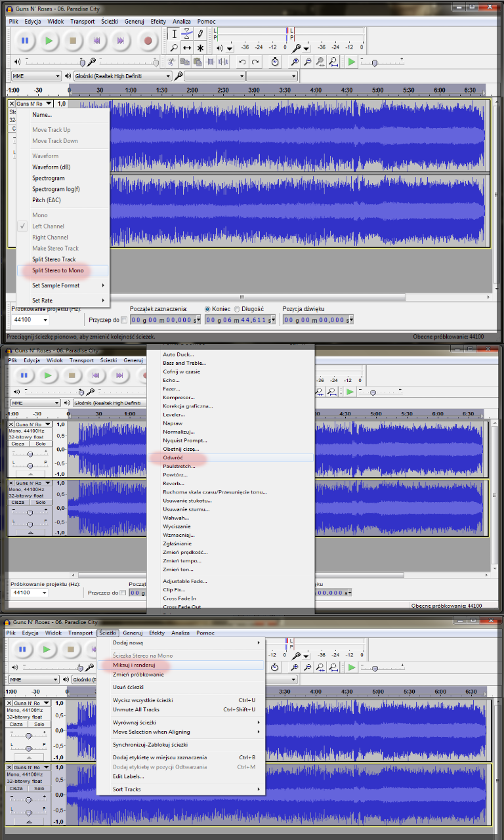Click input volume slider in top window

click(128, 62)
